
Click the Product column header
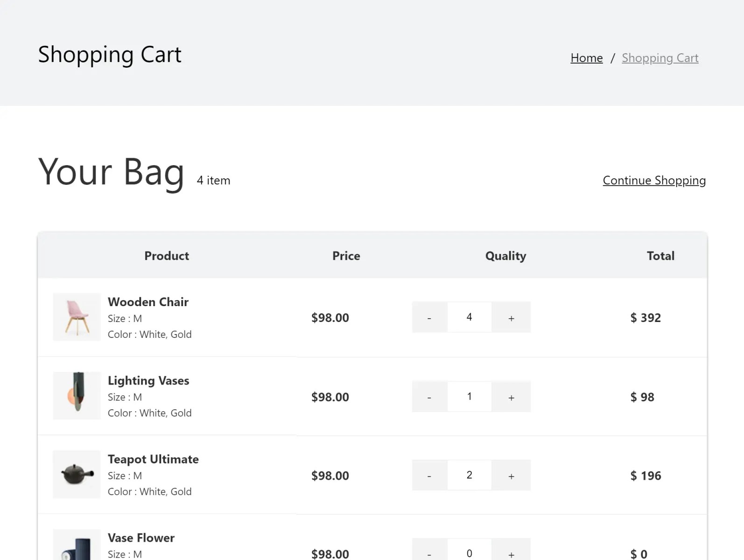click(167, 256)
